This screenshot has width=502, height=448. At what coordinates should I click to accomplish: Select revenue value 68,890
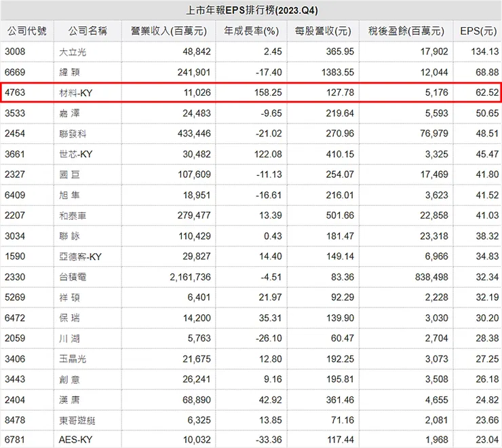click(x=197, y=400)
